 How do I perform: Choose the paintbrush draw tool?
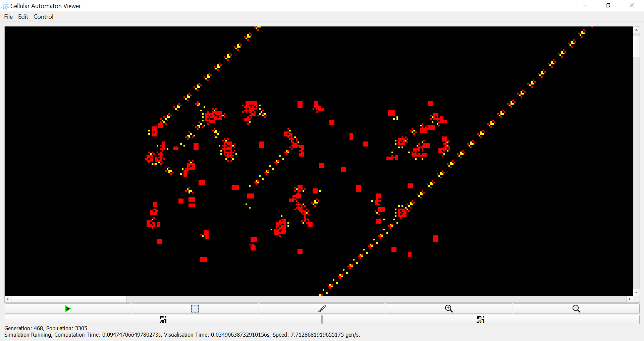pyautogui.click(x=322, y=308)
